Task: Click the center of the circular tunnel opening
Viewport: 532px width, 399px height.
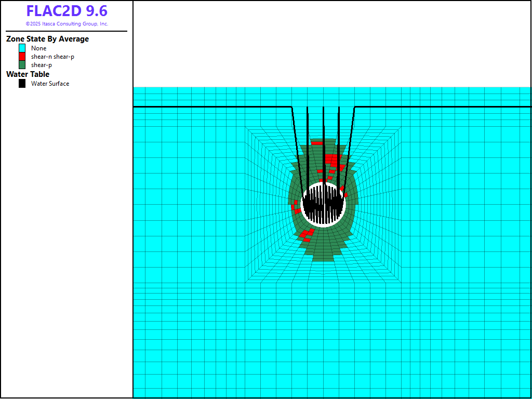Action: point(323,204)
